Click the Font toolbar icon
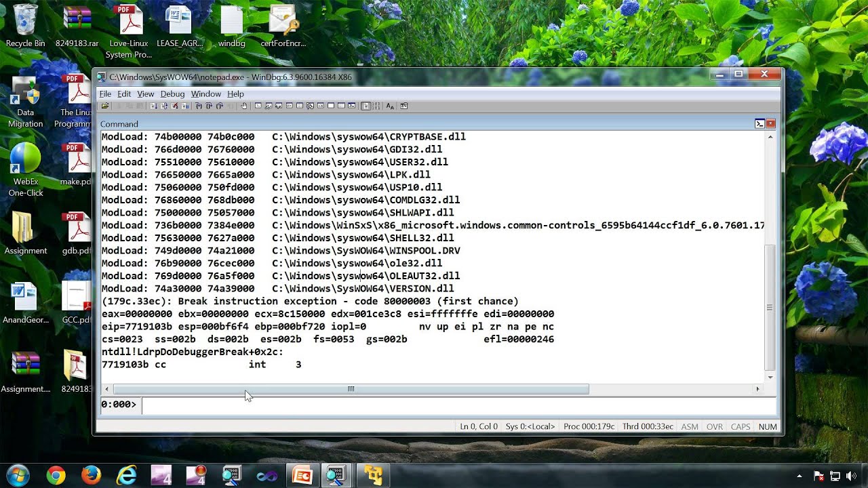Image resolution: width=868 pixels, height=488 pixels. pyautogui.click(x=390, y=106)
